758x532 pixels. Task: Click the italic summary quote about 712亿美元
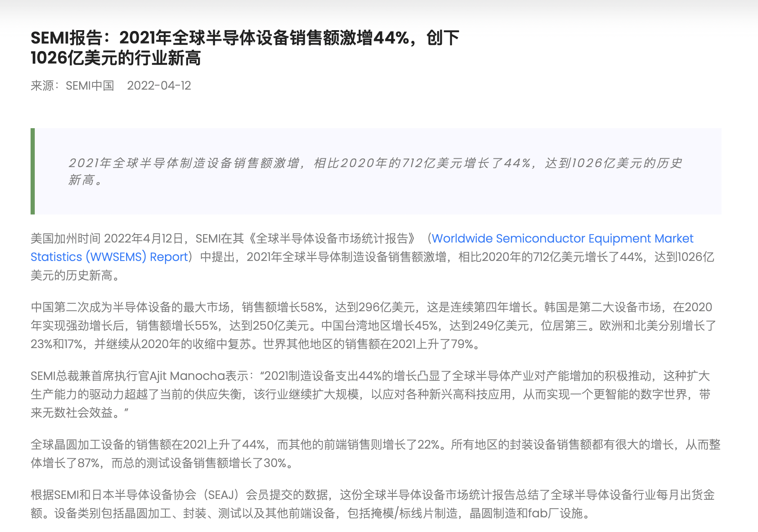tap(376, 171)
